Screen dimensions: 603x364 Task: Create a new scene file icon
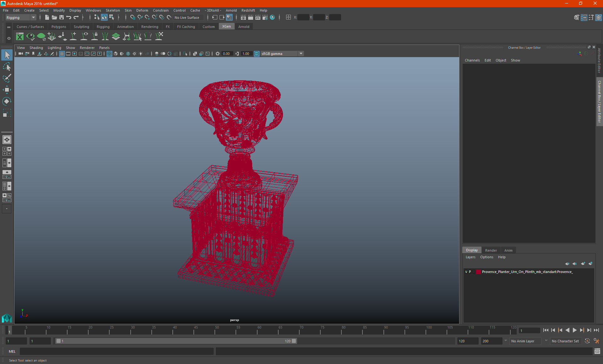[47, 18]
